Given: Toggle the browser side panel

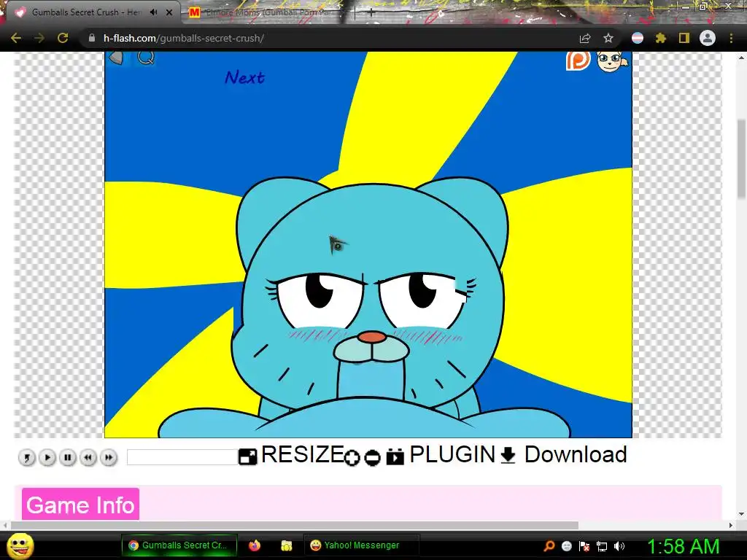Looking at the screenshot, I should (x=684, y=38).
